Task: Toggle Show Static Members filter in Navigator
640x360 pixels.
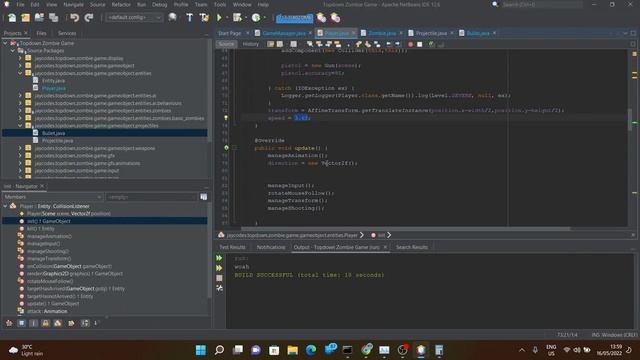Action: (x=33, y=323)
